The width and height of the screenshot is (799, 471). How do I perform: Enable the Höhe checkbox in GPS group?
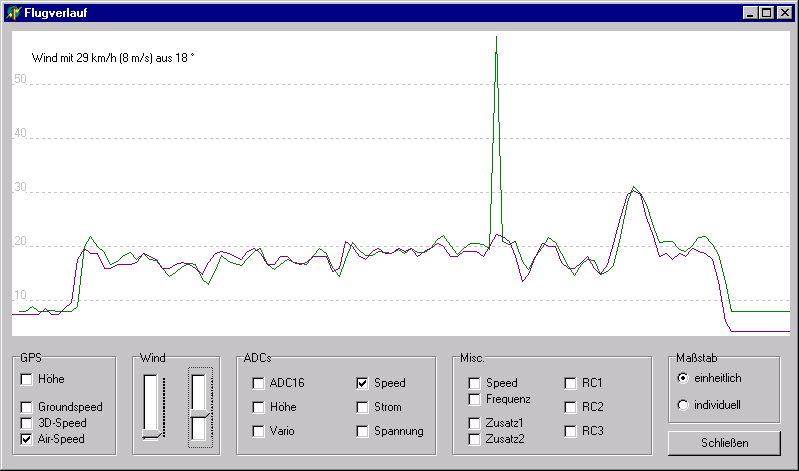[27, 379]
